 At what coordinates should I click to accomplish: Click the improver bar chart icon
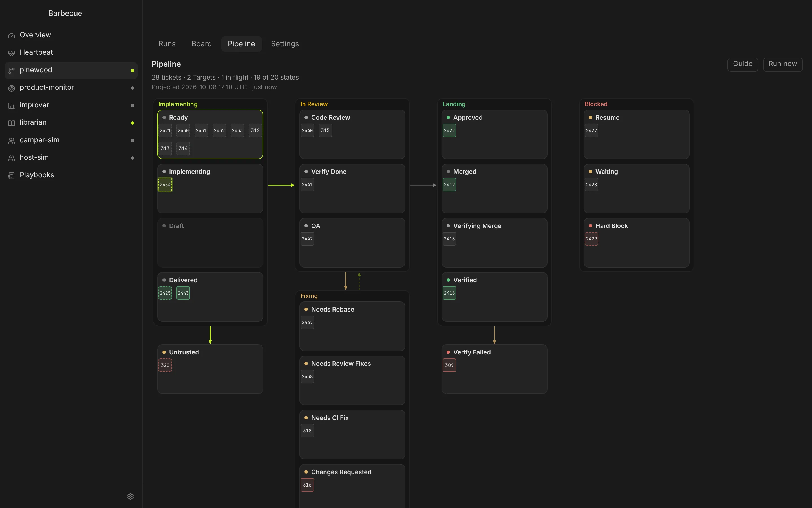[x=11, y=106]
